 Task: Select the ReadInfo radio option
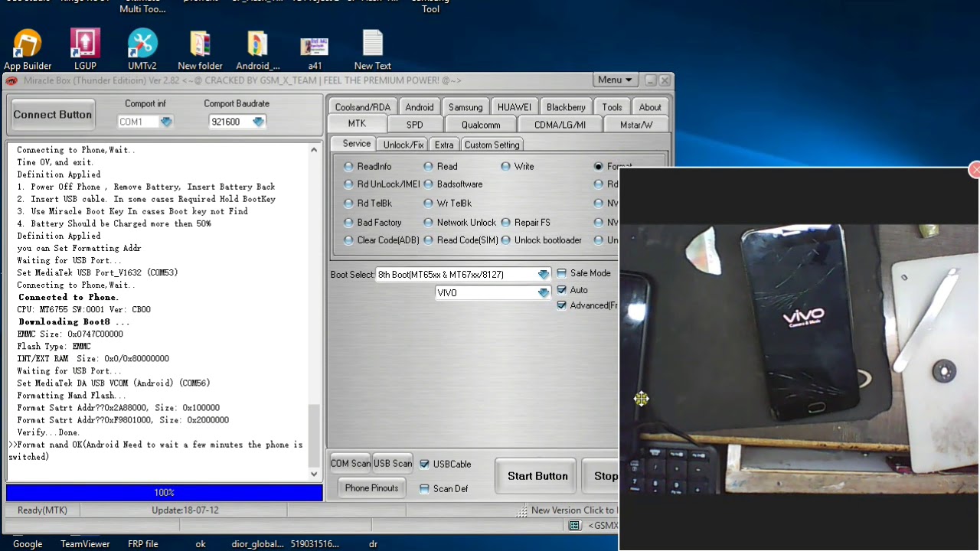368,166
